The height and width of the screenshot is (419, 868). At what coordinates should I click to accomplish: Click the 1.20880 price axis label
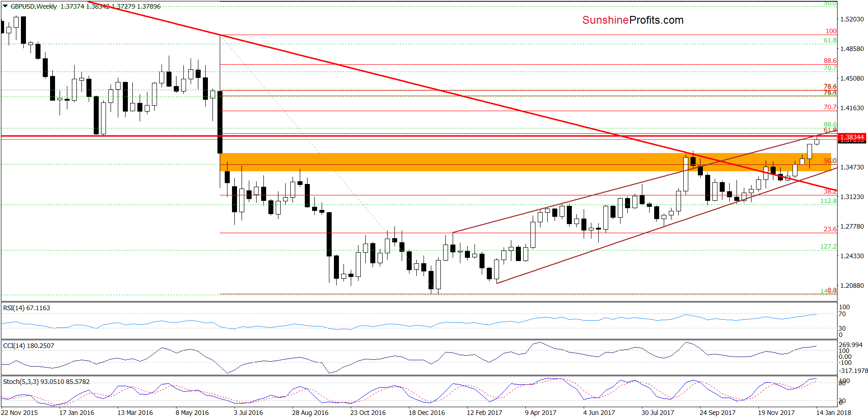point(852,286)
